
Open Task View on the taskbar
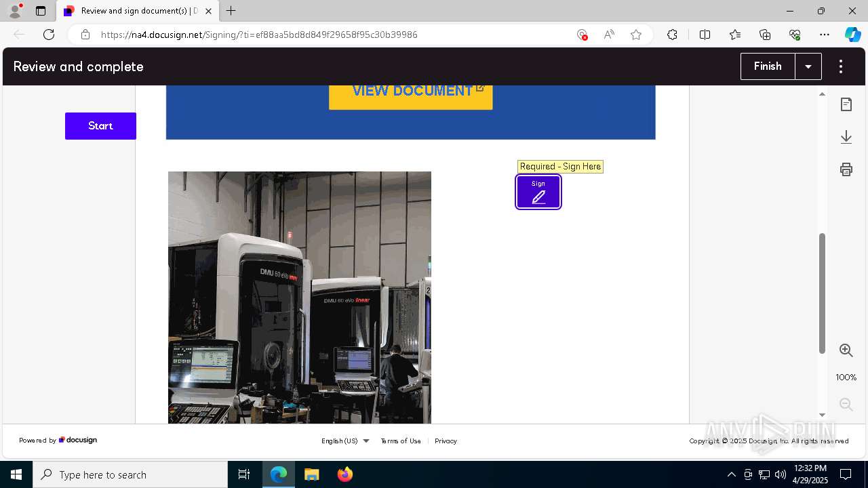(x=244, y=474)
